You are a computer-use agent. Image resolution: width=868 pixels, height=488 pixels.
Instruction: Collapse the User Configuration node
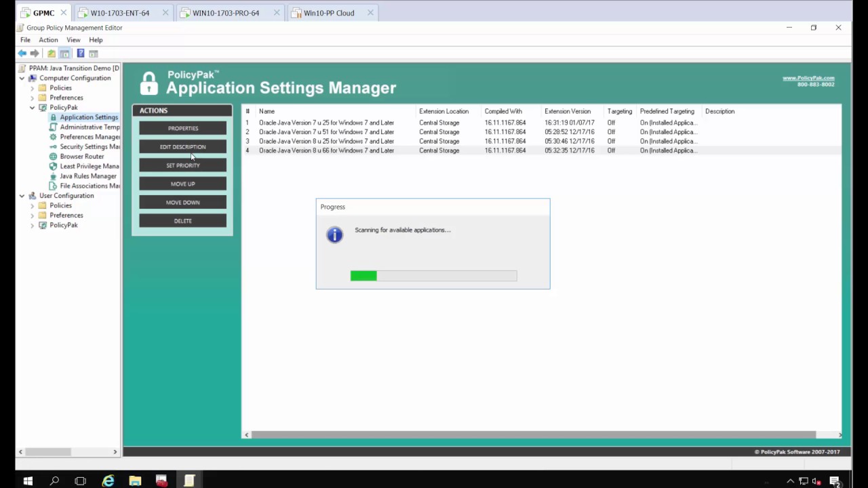[x=22, y=196]
